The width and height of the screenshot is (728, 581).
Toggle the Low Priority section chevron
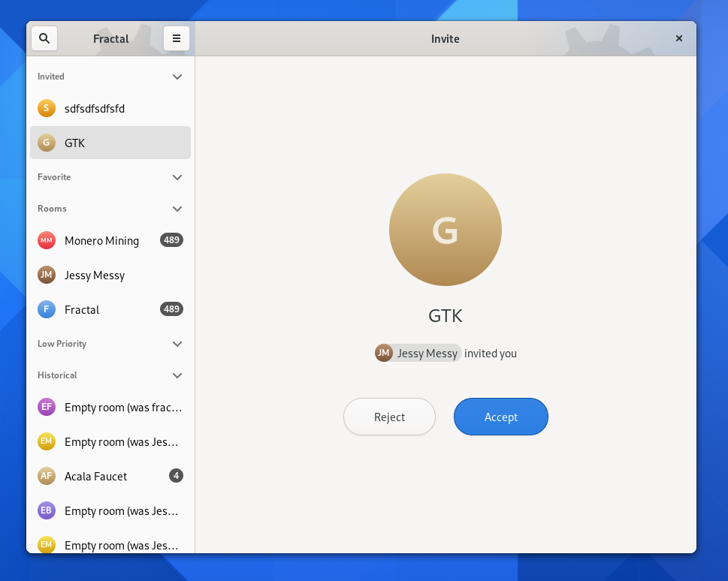[177, 344]
